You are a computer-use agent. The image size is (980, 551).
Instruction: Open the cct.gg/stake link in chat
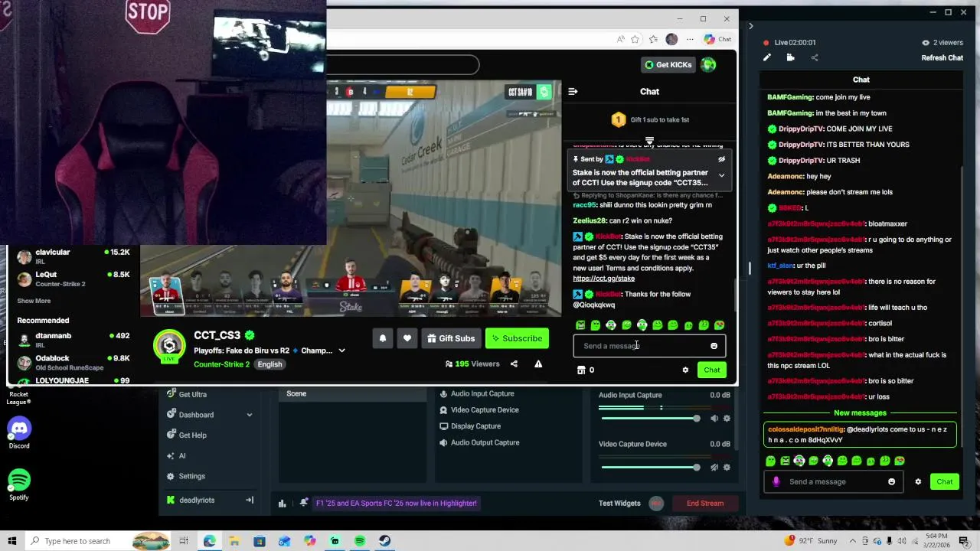pos(603,279)
